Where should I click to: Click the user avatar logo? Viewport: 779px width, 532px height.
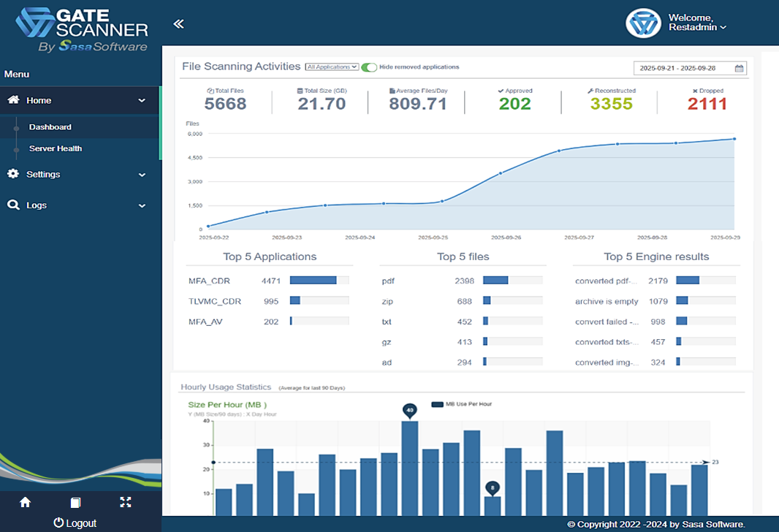(643, 23)
